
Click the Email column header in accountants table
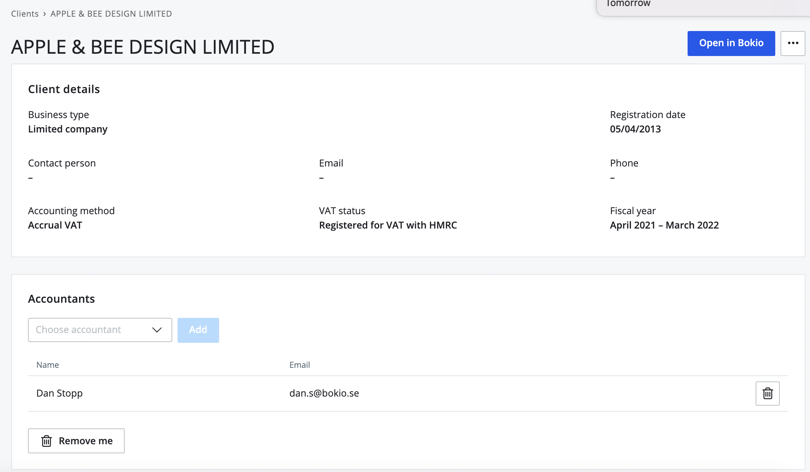pos(299,365)
